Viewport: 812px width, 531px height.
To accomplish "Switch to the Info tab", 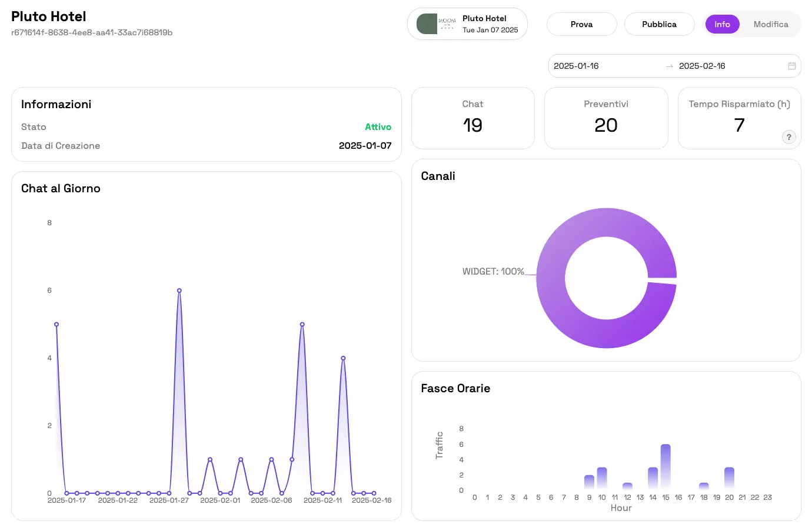I will tap(722, 24).
